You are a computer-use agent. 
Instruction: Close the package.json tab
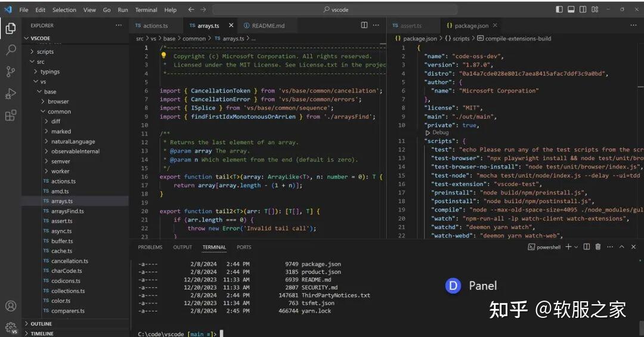pyautogui.click(x=496, y=26)
